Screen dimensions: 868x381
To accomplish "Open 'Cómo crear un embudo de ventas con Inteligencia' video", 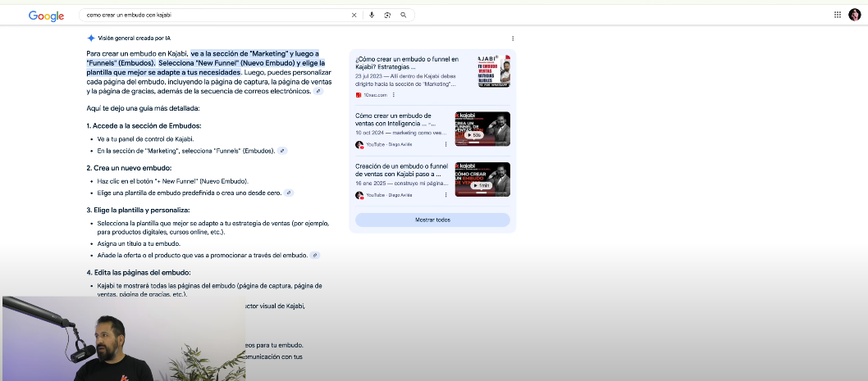I will (x=395, y=120).
